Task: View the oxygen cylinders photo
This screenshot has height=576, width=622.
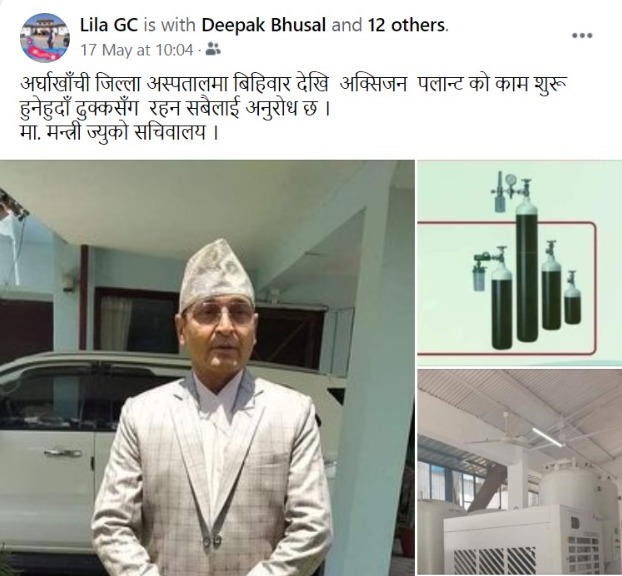Action: (x=520, y=263)
